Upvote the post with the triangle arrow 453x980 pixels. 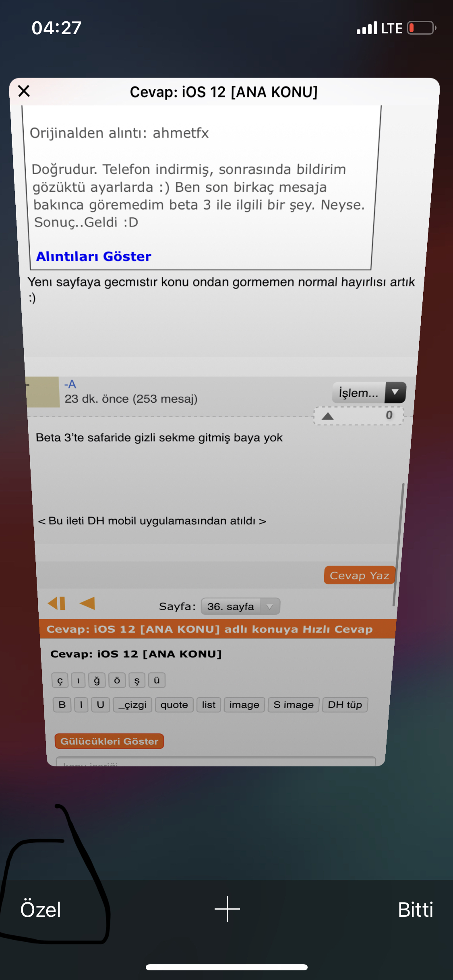click(328, 416)
